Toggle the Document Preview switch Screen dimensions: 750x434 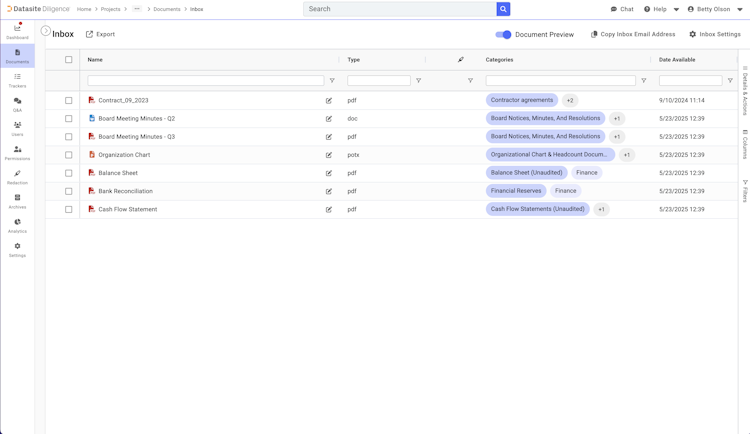(503, 34)
